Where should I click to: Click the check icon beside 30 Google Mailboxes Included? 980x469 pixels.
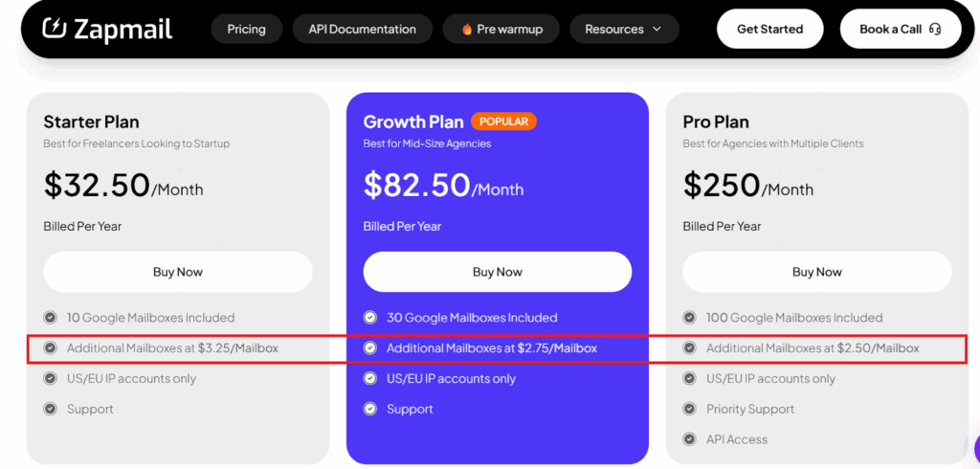click(369, 318)
